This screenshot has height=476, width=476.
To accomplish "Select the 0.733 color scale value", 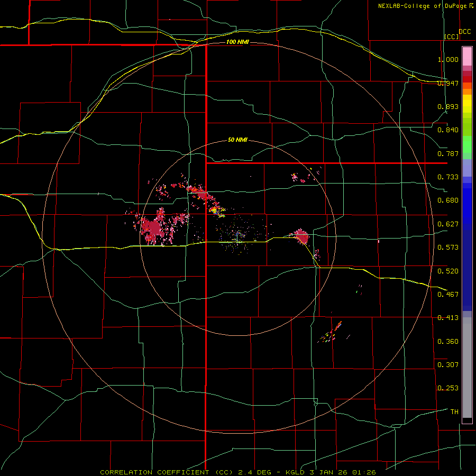I will tap(448, 177).
